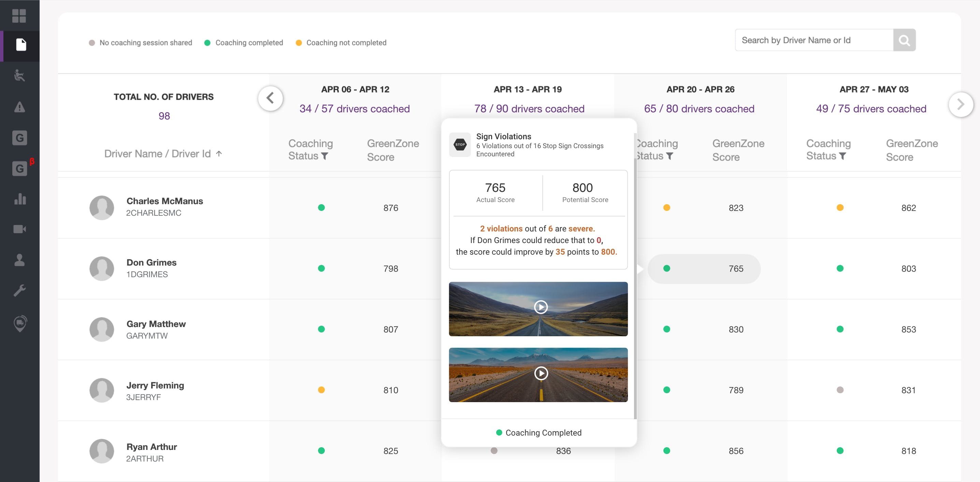Go to previous weeks with left chevron

[x=270, y=98]
